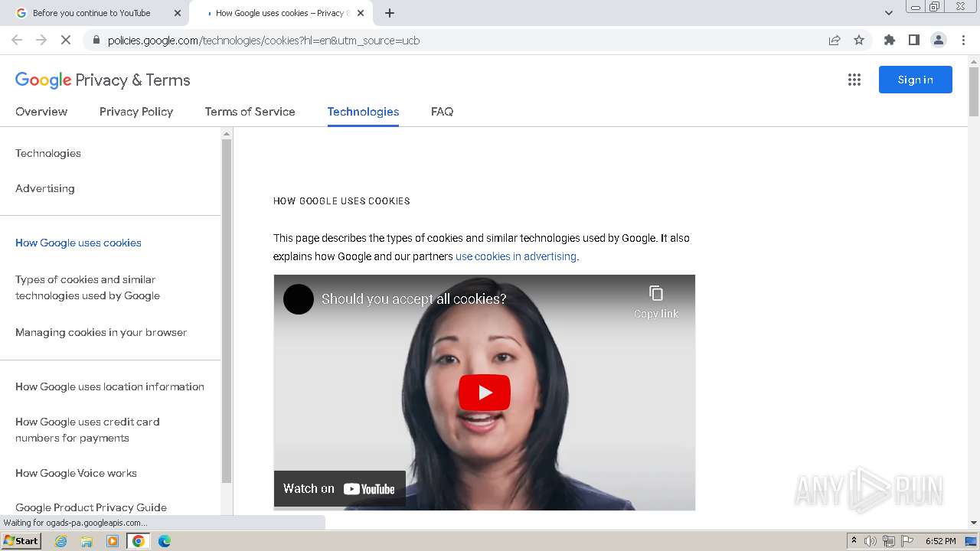Play the YouTube video
This screenshot has height=551, width=980.
point(485,393)
